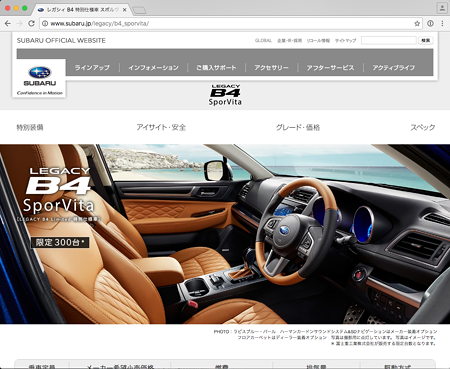Jump to the グレード・価格 section
Image resolution: width=450 pixels, height=369 pixels.
point(298,127)
